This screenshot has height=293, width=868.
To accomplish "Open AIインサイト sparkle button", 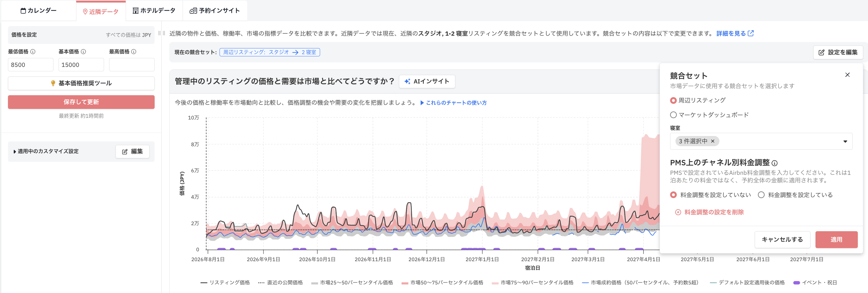I will tap(427, 81).
